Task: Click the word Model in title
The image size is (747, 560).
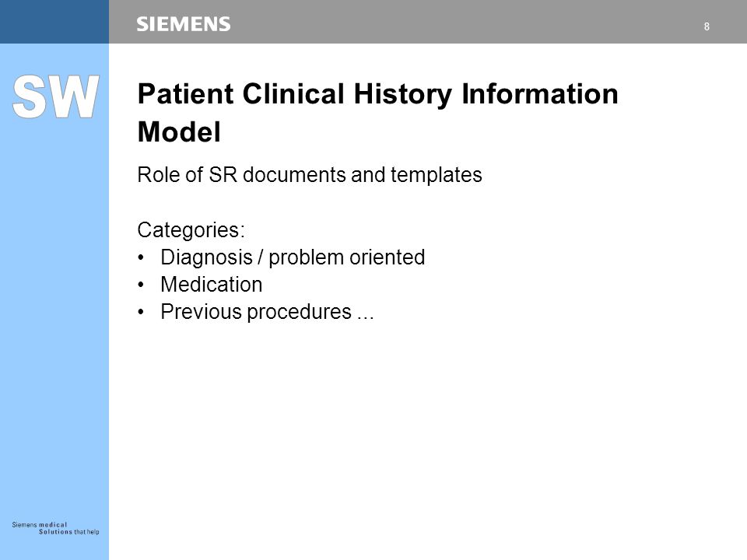Action: [x=179, y=132]
